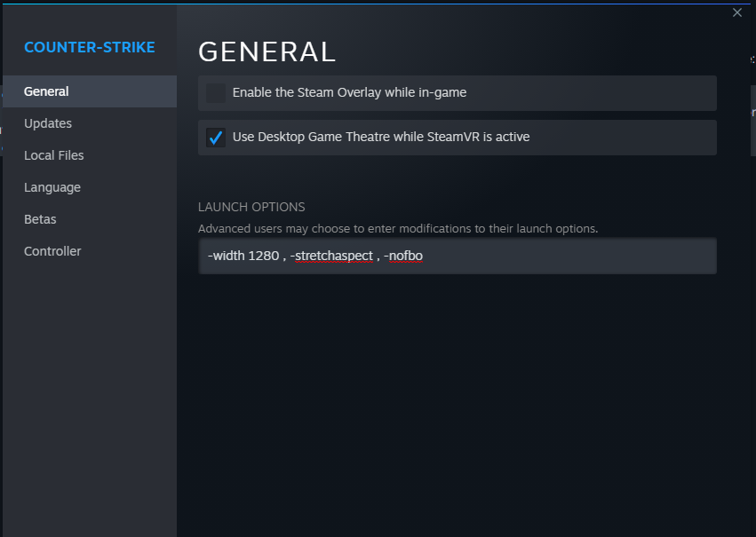Screen dimensions: 756x537
Task: Click the LAUNCH OPTIONS label
Action: pos(251,207)
